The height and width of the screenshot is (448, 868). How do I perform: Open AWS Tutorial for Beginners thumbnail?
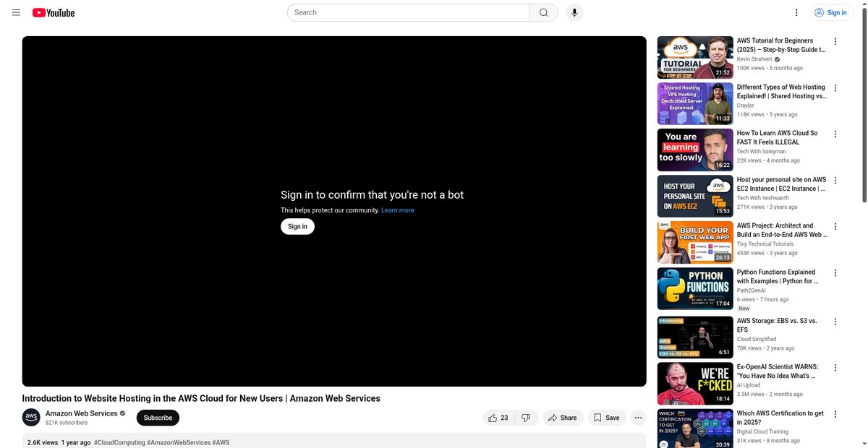[695, 57]
